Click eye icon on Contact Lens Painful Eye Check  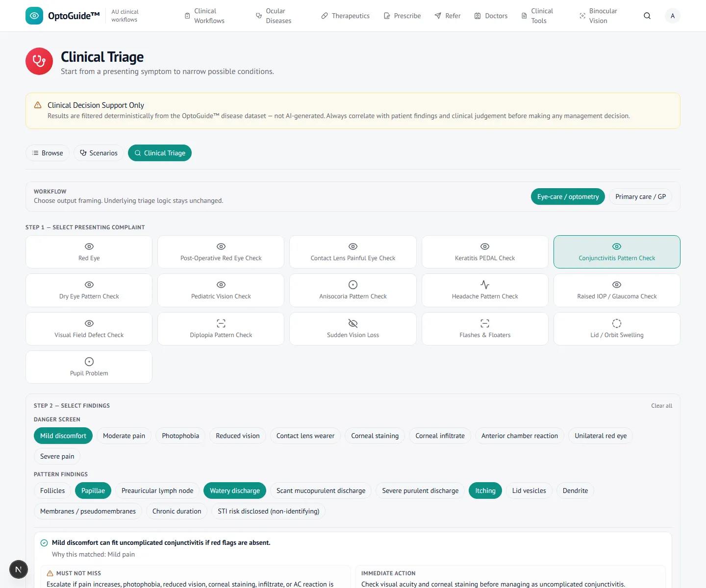click(x=353, y=246)
